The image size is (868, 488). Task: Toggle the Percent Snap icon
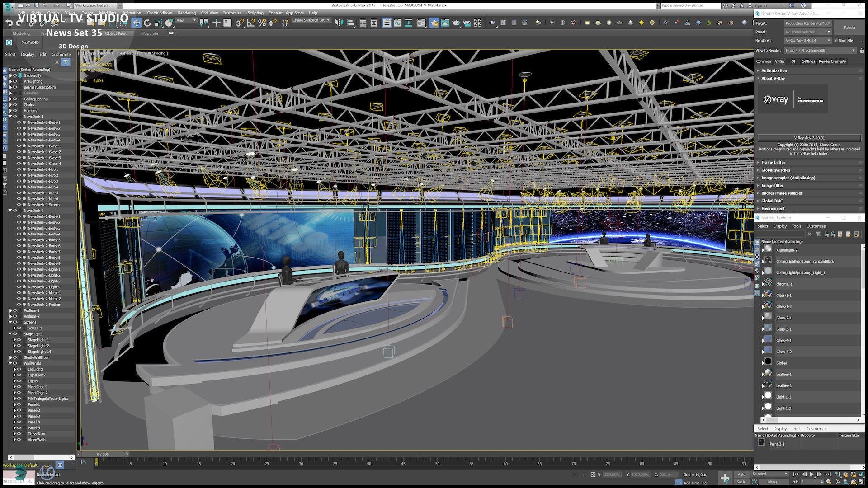262,23
